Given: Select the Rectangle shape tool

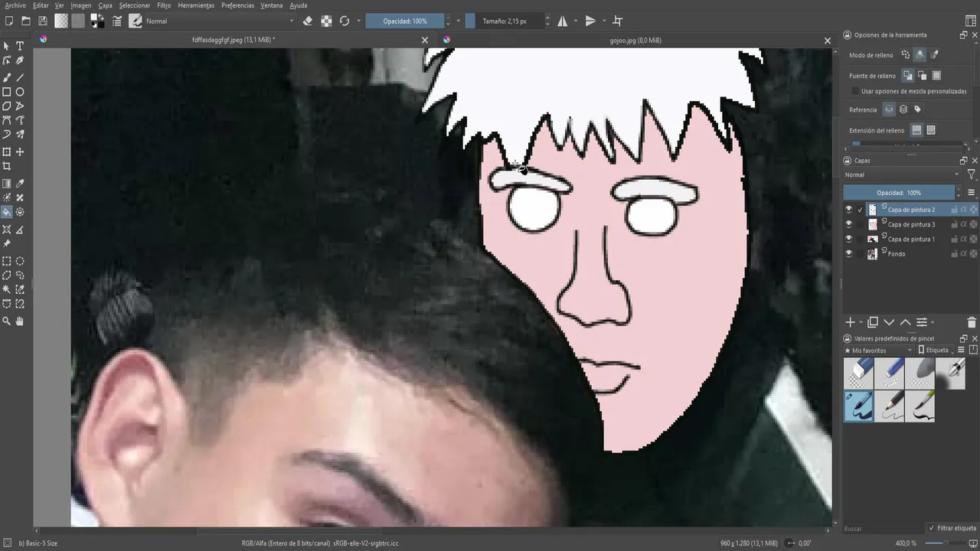Looking at the screenshot, I should point(7,92).
